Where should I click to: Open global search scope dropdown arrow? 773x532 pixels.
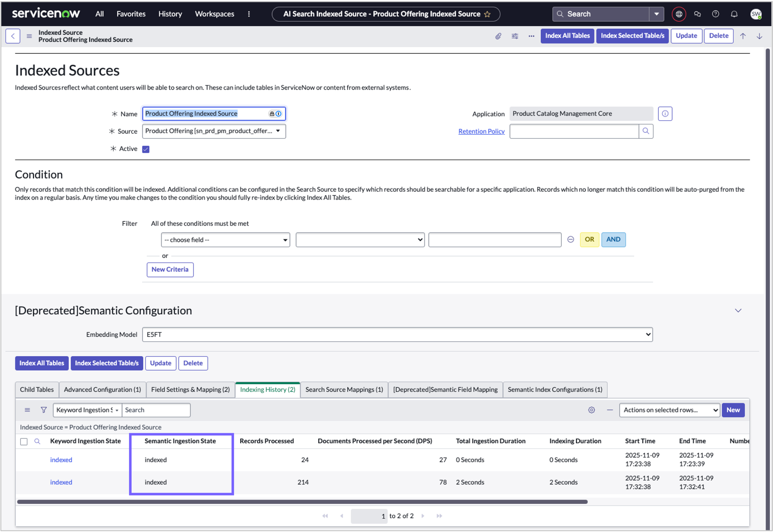(x=656, y=14)
